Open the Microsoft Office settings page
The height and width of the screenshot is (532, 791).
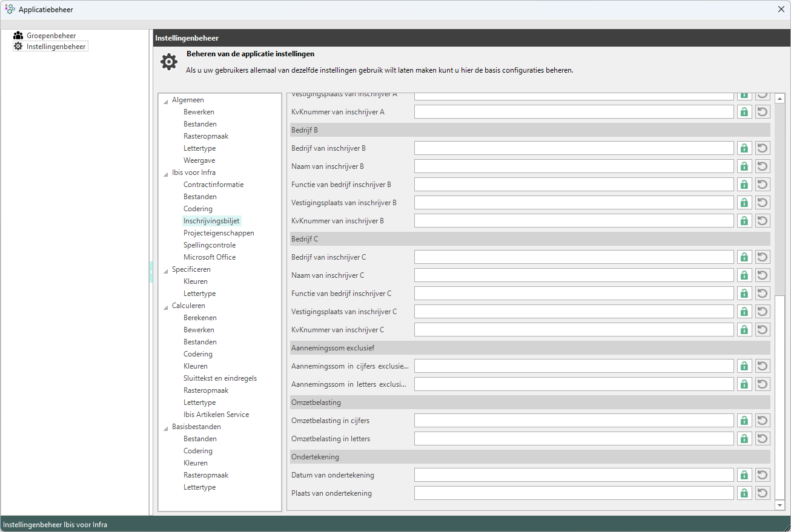point(210,257)
